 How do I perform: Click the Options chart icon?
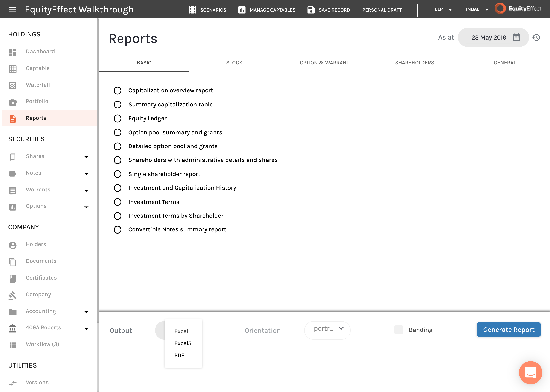(x=12, y=207)
